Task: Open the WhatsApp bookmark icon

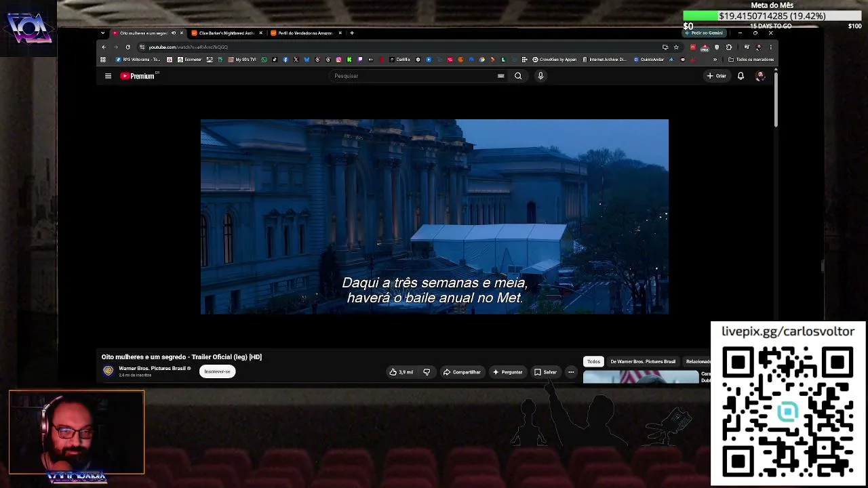Action: click(264, 60)
